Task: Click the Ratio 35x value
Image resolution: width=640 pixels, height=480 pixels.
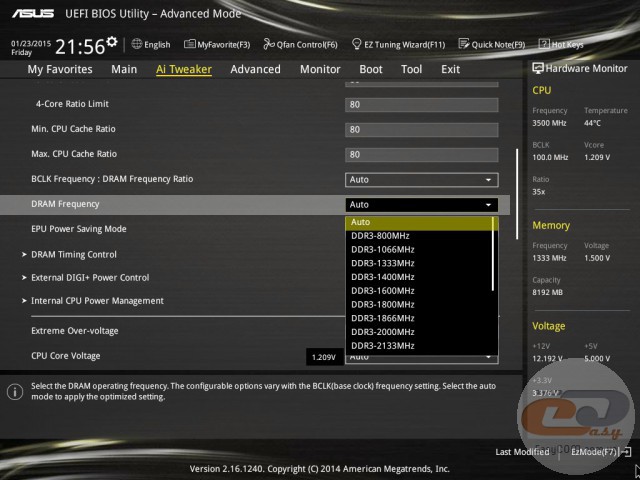Action: [x=538, y=191]
